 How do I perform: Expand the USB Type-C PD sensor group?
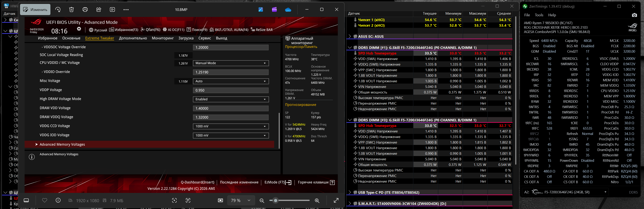tap(350, 192)
